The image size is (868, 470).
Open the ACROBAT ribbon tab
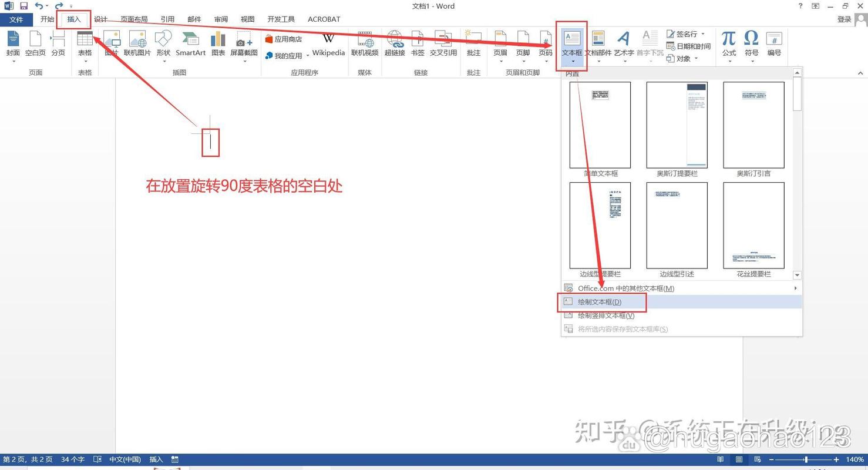pos(324,19)
